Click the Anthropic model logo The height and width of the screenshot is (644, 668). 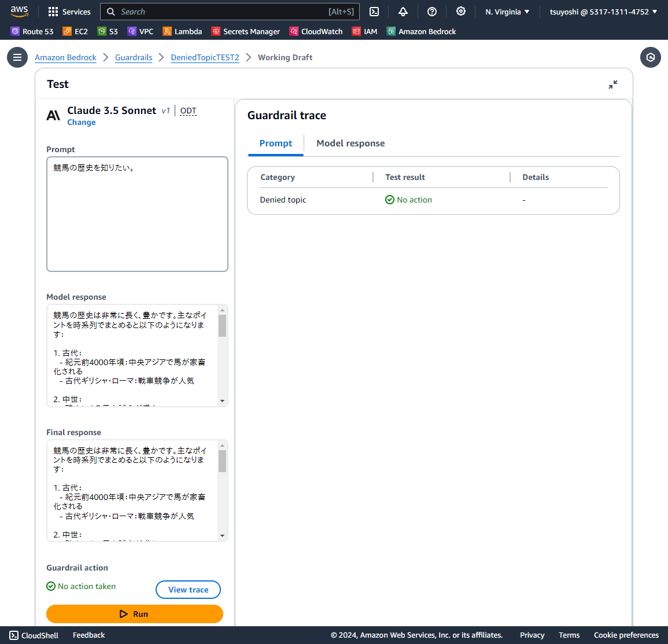click(53, 115)
